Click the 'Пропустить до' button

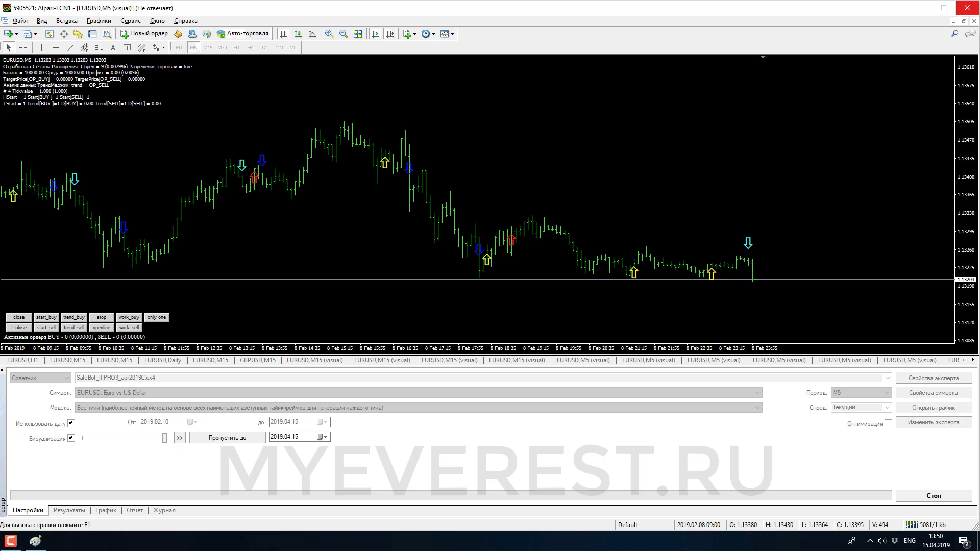pos(227,438)
